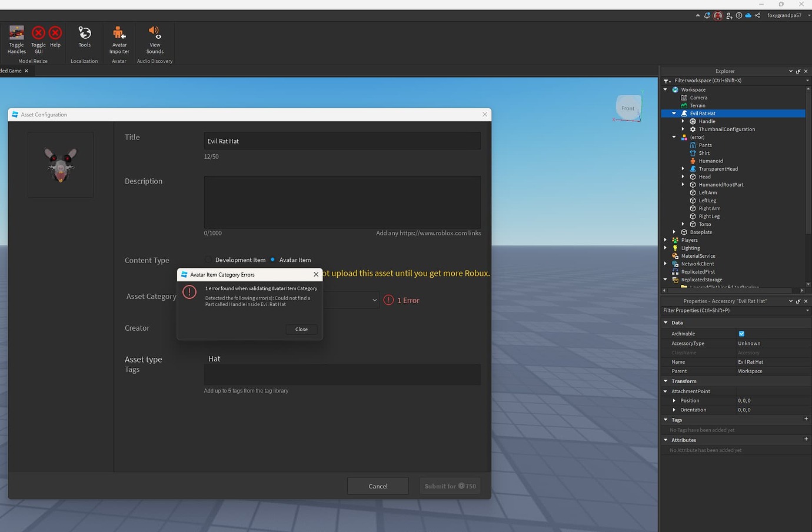Select the Camera item in Explorer
The height and width of the screenshot is (532, 812).
(698, 98)
